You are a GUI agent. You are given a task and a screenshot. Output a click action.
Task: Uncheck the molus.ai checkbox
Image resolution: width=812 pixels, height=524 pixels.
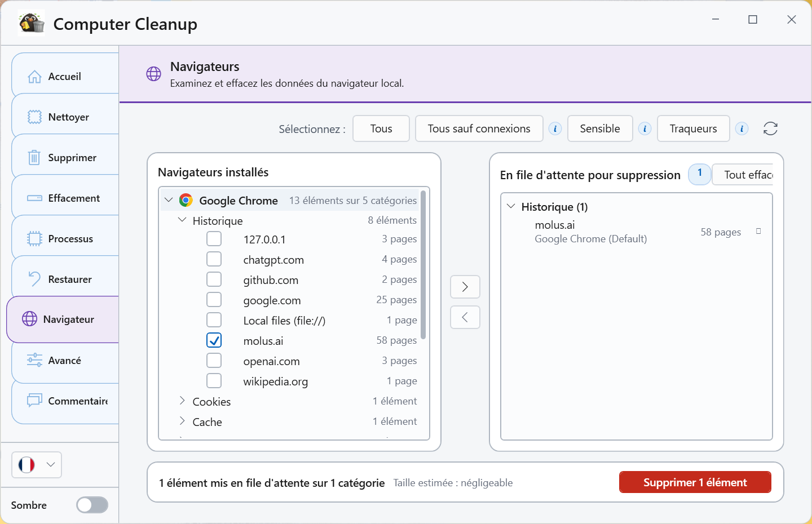[x=214, y=340]
